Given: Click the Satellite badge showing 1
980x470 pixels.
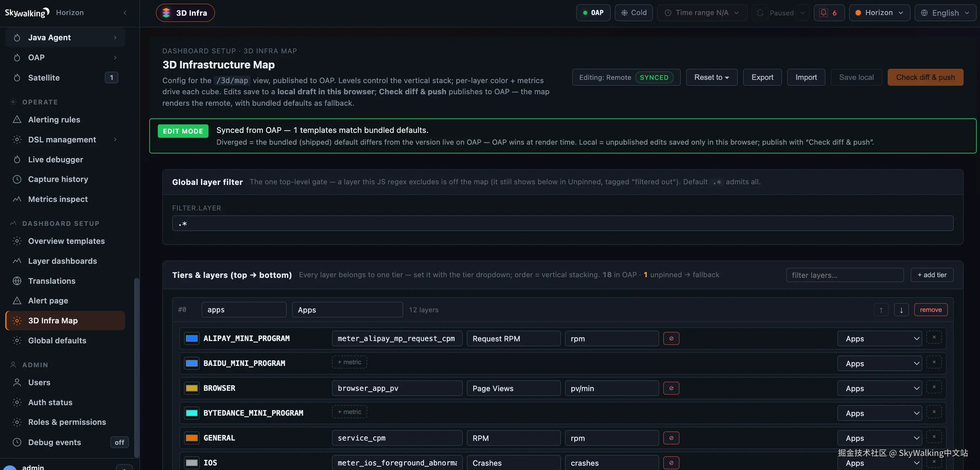Looking at the screenshot, I should point(112,78).
